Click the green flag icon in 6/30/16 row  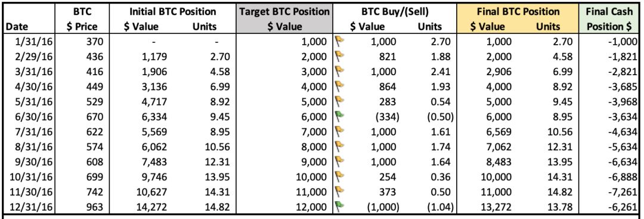click(339, 115)
